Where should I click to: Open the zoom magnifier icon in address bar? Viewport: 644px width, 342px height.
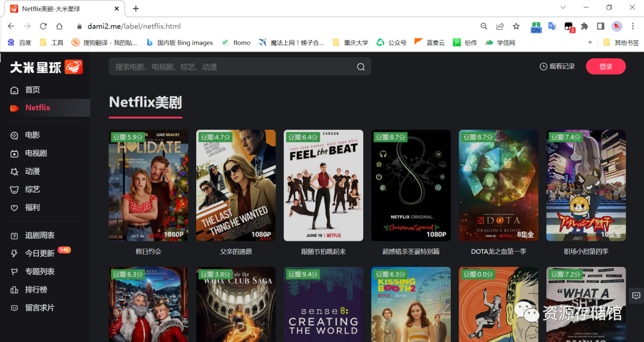484,26
